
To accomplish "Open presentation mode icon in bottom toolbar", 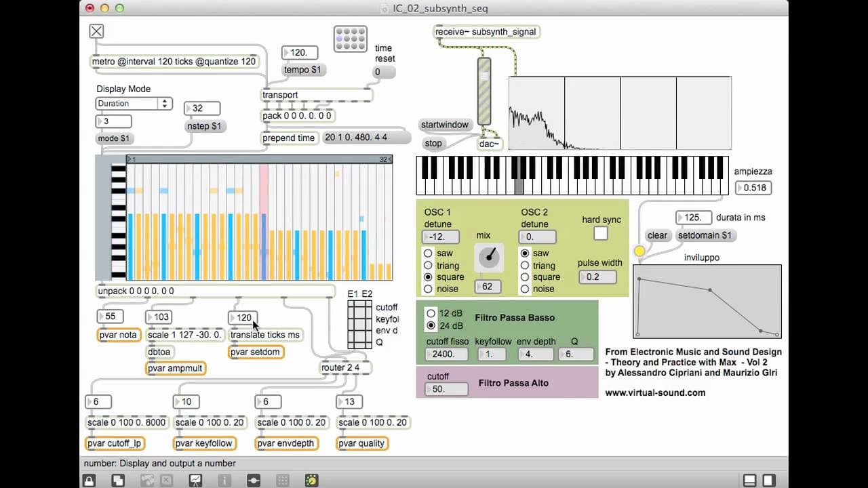I will (195, 480).
